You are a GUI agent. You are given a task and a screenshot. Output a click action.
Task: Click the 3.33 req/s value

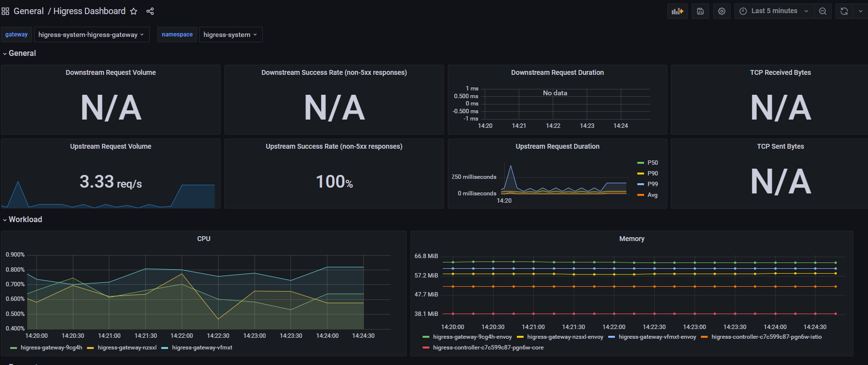[x=111, y=182]
